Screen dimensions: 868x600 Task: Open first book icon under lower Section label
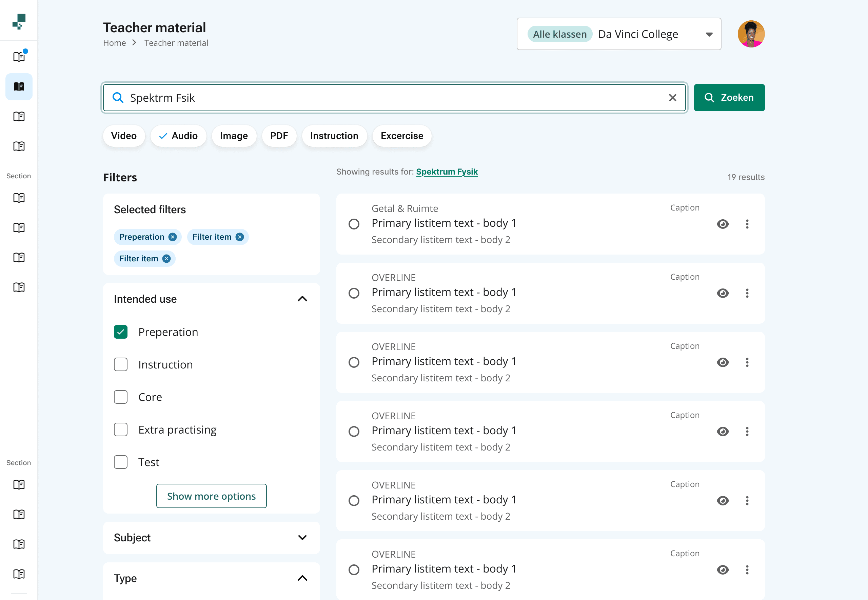pyautogui.click(x=19, y=485)
